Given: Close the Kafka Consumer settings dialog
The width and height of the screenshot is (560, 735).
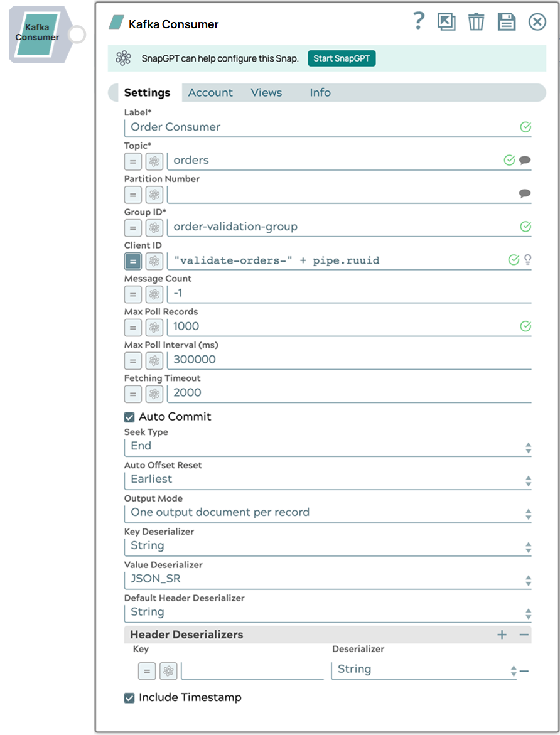Looking at the screenshot, I should (x=537, y=22).
